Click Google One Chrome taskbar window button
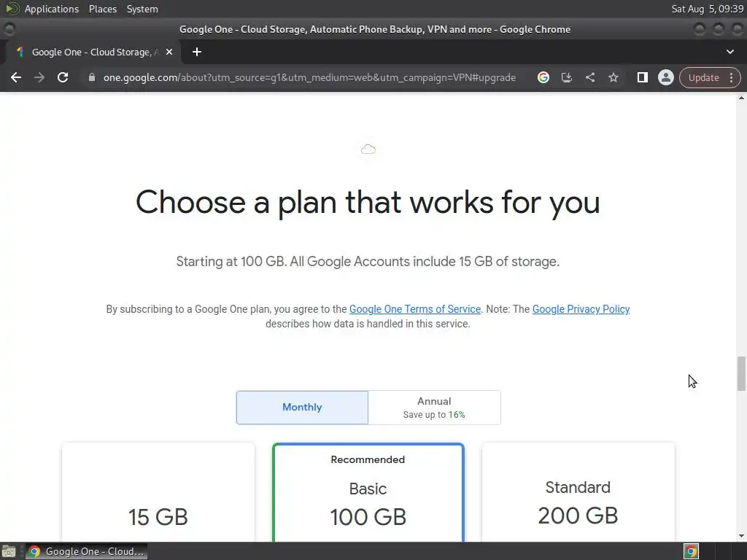The image size is (747, 560). tap(86, 551)
